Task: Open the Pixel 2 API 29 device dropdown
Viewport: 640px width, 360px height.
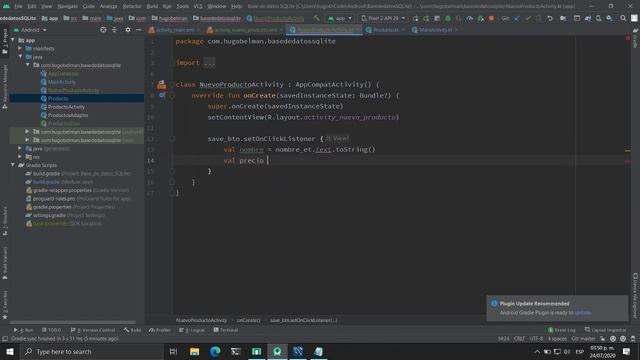Action: click(x=383, y=18)
